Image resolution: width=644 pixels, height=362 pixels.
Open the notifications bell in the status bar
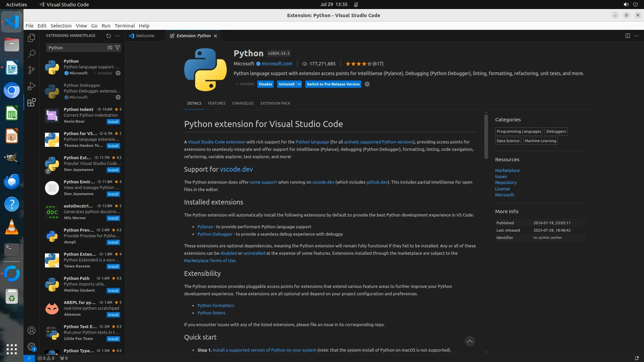pos(637,358)
